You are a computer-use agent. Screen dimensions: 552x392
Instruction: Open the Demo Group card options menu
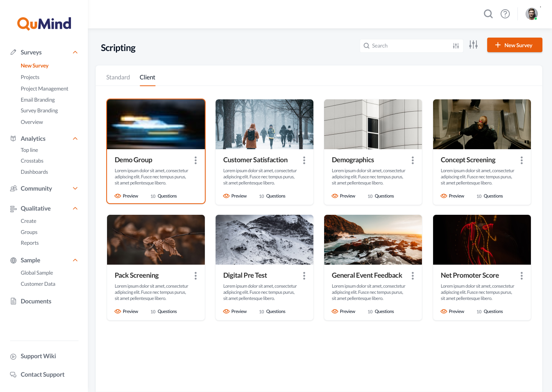(x=196, y=160)
